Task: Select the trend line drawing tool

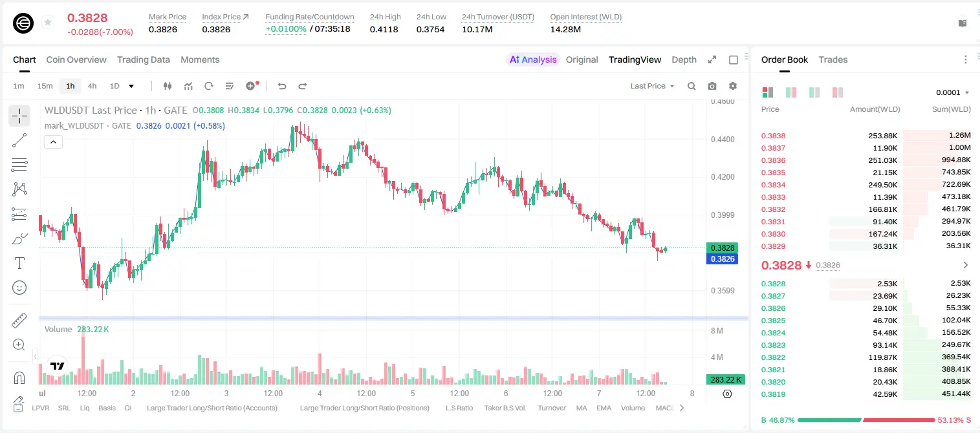Action: pos(19,140)
